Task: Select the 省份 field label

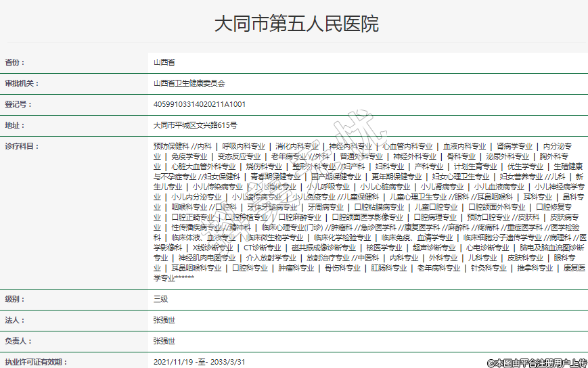Action: 15,62
